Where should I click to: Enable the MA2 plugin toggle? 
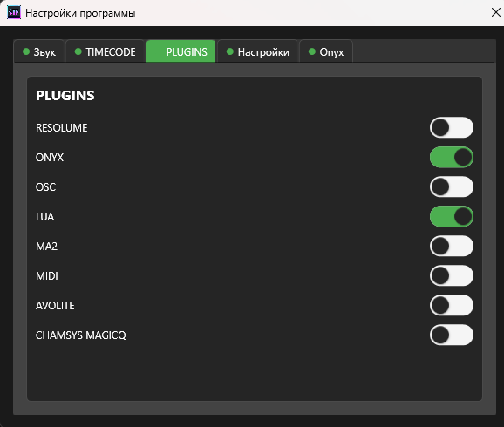coord(452,246)
